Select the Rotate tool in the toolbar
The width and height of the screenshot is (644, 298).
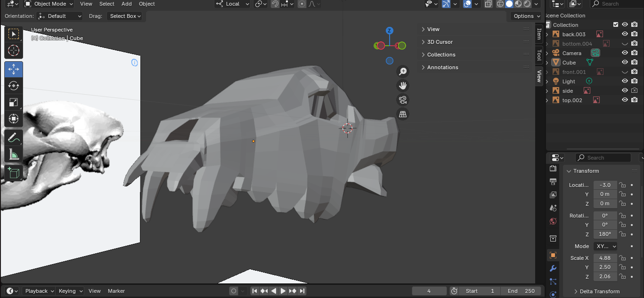(13, 86)
